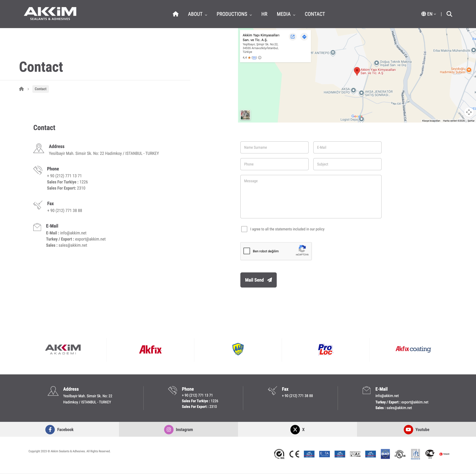Click footer phone '+ 90 (212) 771 13 71'
476x474 pixels.
(197, 395)
